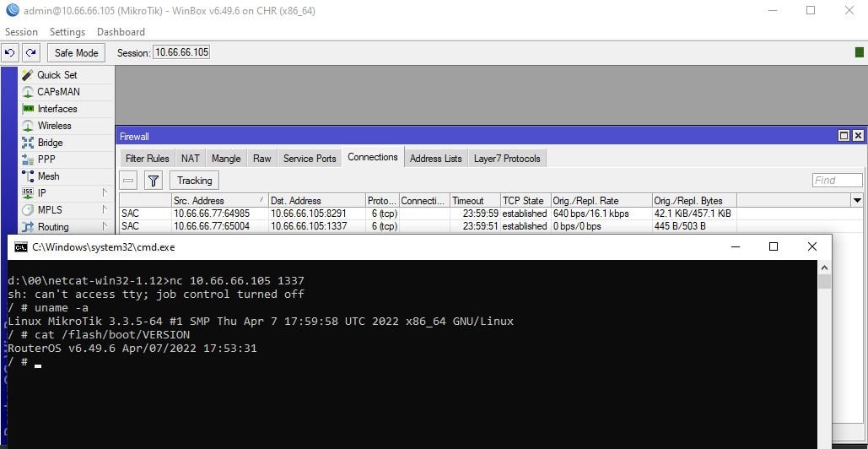Switch to the NAT tab
Viewport: 868px width, 449px height.
191,159
